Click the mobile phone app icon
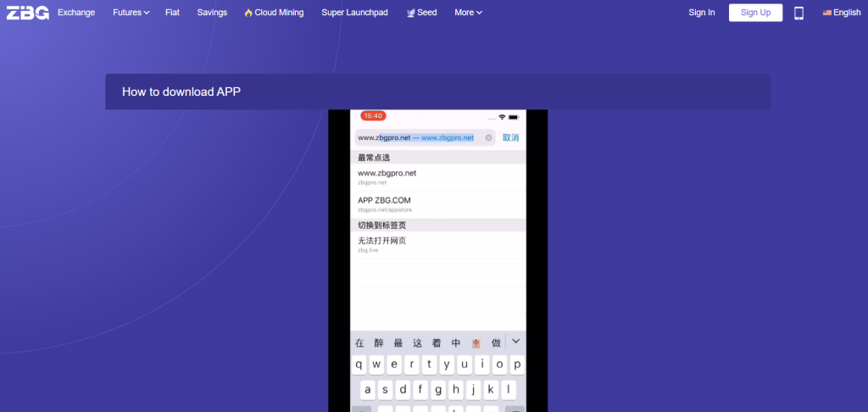Screen dimensions: 868x412 point(798,13)
